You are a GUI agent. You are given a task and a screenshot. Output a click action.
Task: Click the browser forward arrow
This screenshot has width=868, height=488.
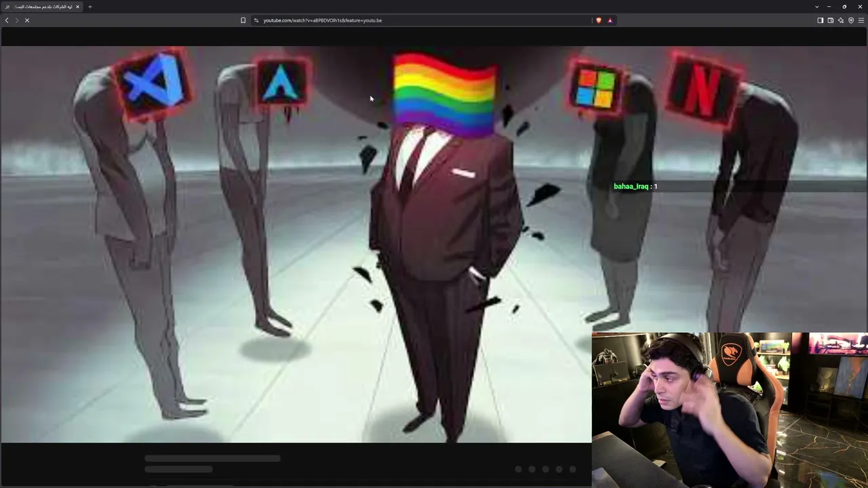click(x=17, y=20)
